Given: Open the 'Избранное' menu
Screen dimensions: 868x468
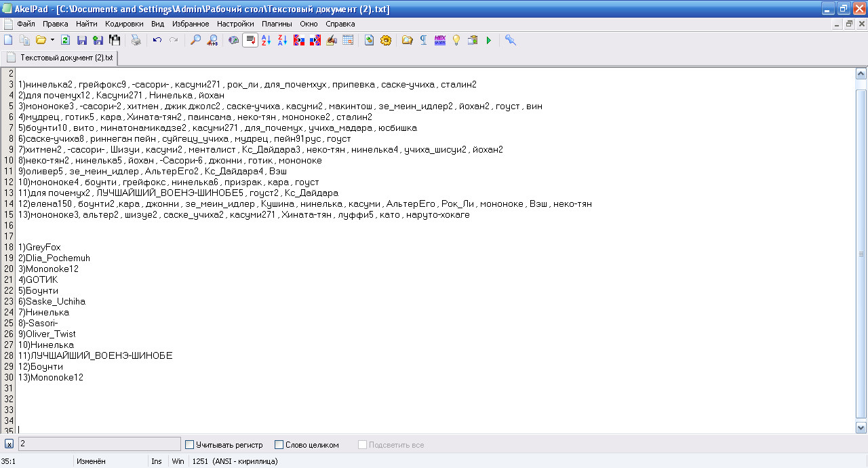Looking at the screenshot, I should pos(191,24).
